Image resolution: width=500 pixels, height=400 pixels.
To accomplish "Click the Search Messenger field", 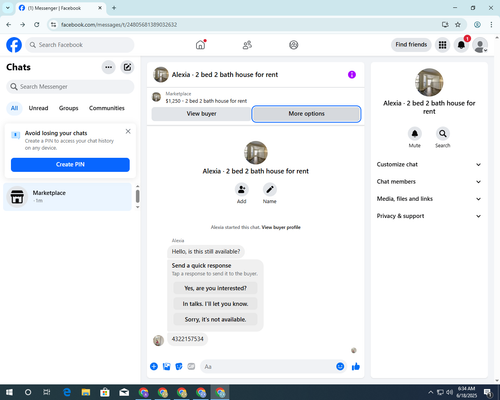I will (70, 87).
